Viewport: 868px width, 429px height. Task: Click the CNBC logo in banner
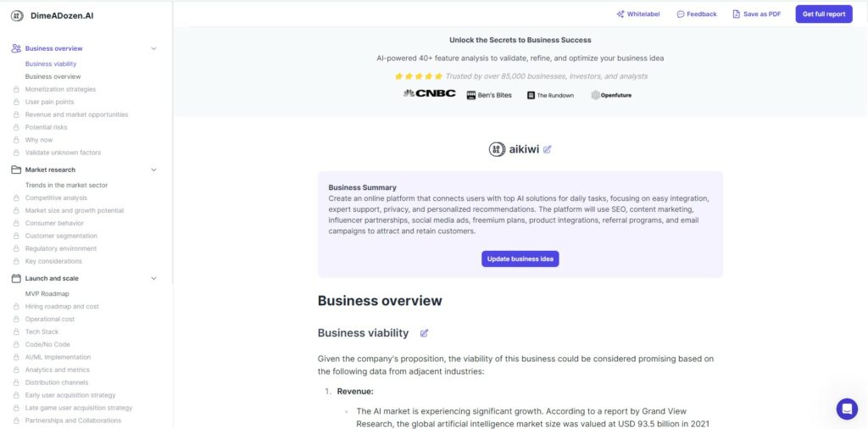pos(430,93)
